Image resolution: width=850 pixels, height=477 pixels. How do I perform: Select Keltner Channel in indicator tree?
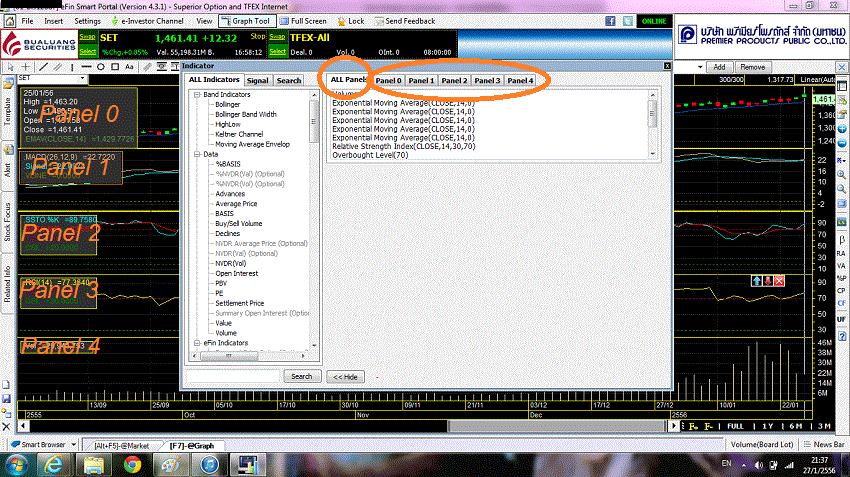coord(239,134)
